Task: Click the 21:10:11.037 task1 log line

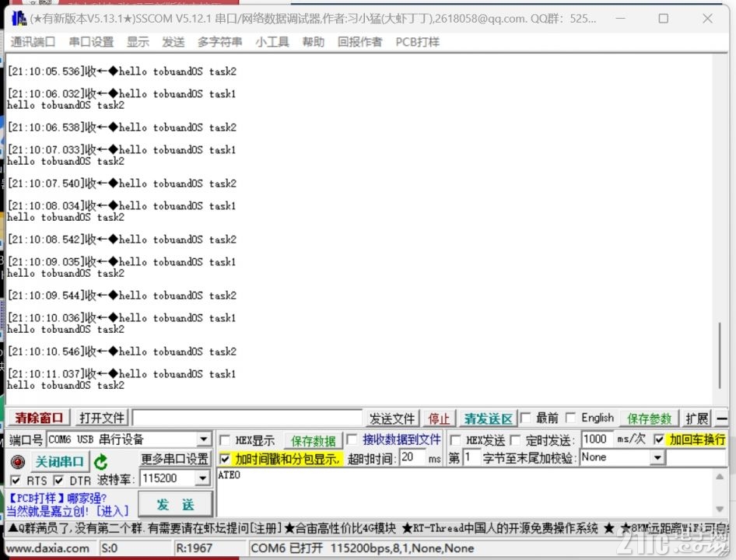Action: pos(121,374)
